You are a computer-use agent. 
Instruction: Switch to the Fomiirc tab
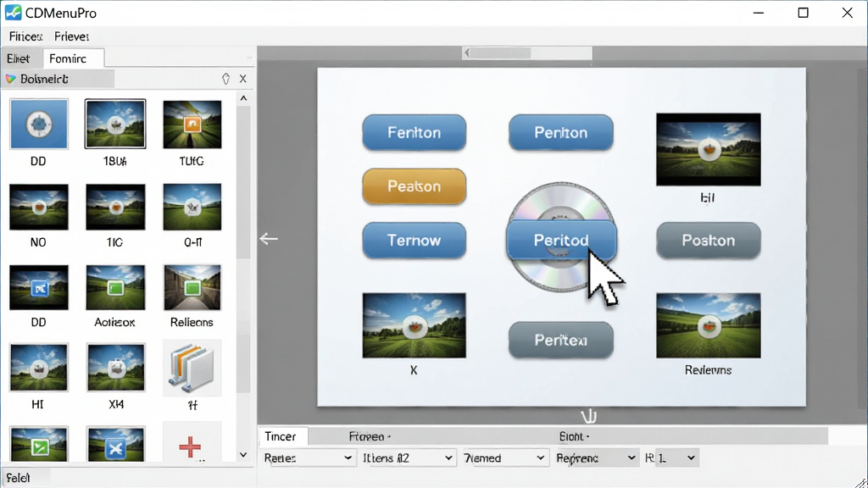pyautogui.click(x=72, y=58)
